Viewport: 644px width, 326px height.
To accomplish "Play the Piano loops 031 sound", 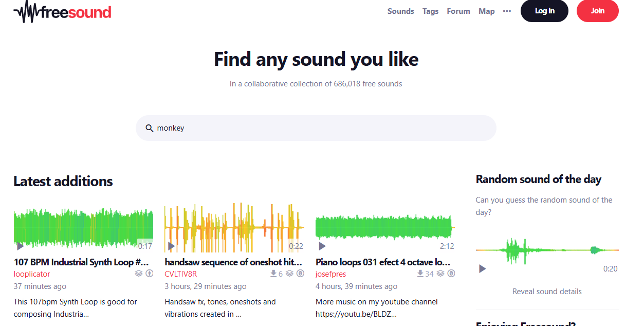I will click(x=322, y=246).
